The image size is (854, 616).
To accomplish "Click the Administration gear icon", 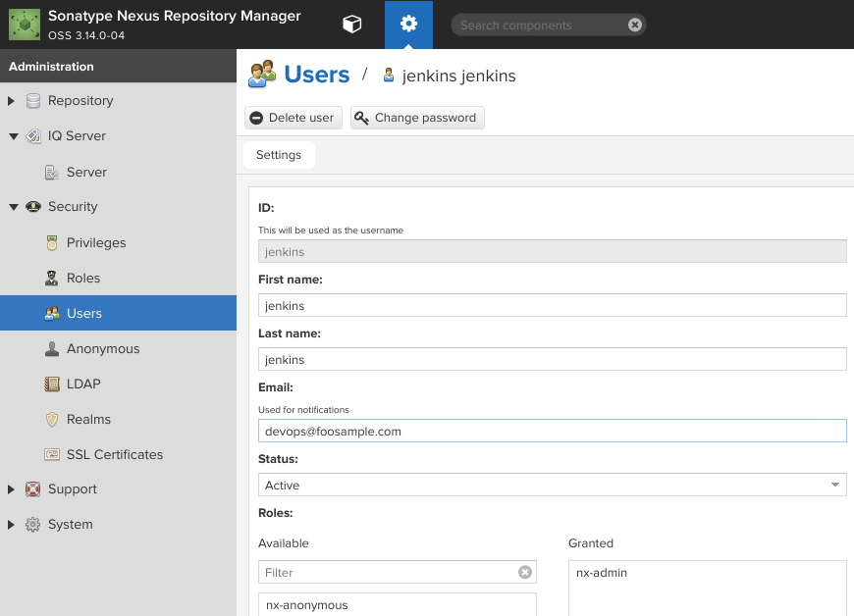I will 408,25.
